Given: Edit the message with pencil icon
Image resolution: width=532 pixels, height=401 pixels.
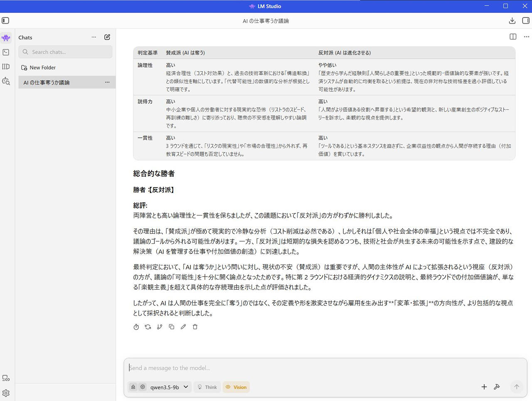Looking at the screenshot, I should [x=183, y=327].
